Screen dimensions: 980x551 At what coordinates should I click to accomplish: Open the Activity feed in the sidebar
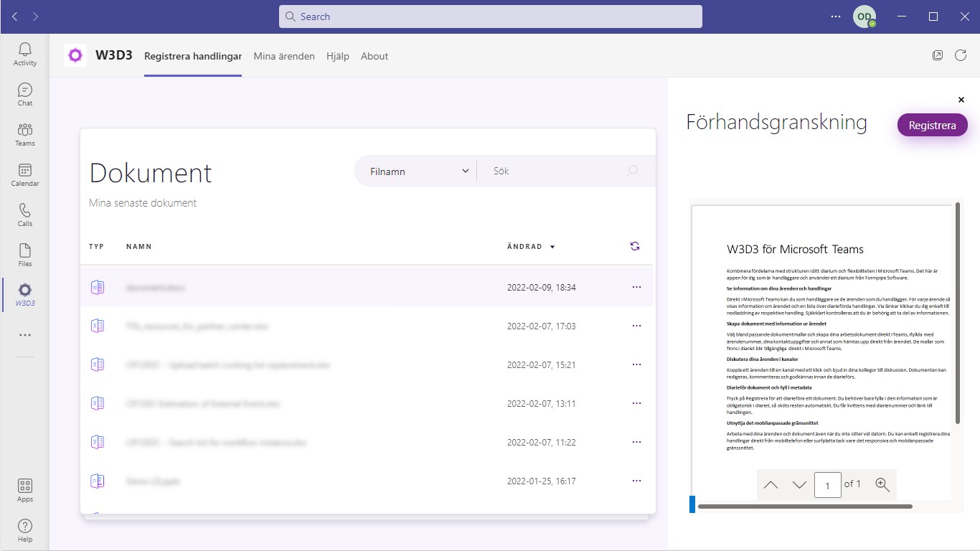(25, 54)
